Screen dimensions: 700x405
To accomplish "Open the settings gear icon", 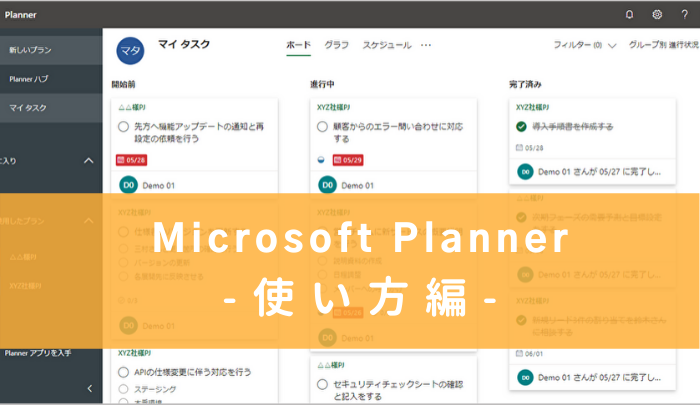I will point(657,15).
